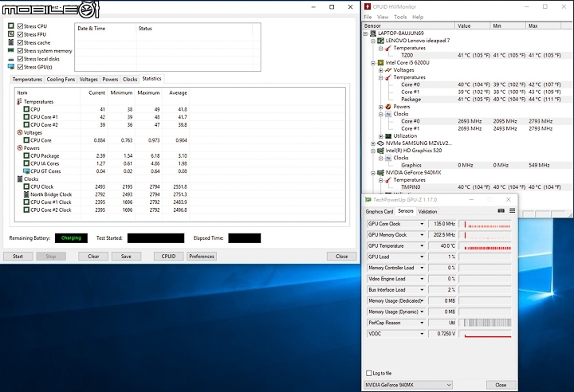Uncheck Stress CPU checkbox
Viewport: 574px width, 392px height.
[x=20, y=26]
